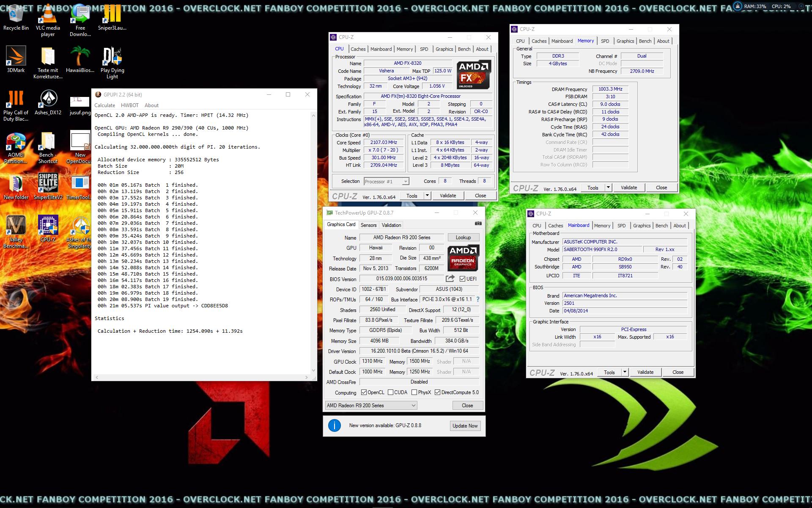Viewport: 812px width, 508px height.
Task: Open the Calculate menu in GPUPI
Action: click(104, 105)
